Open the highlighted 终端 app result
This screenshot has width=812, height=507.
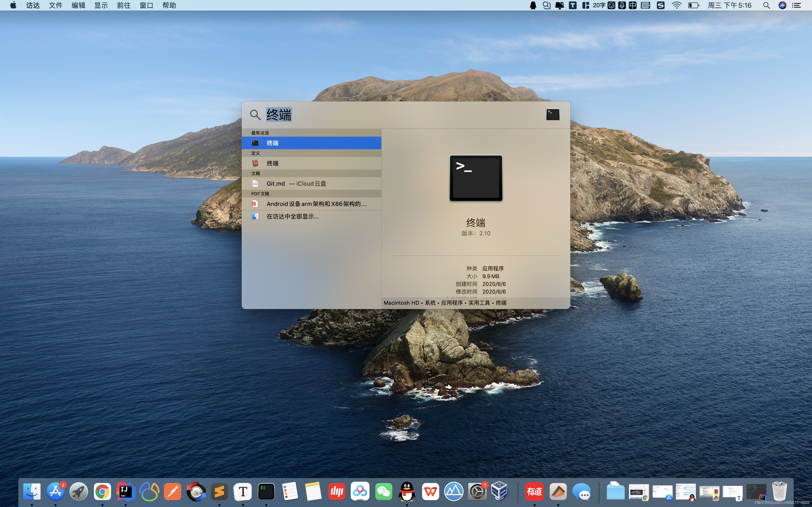coord(311,143)
